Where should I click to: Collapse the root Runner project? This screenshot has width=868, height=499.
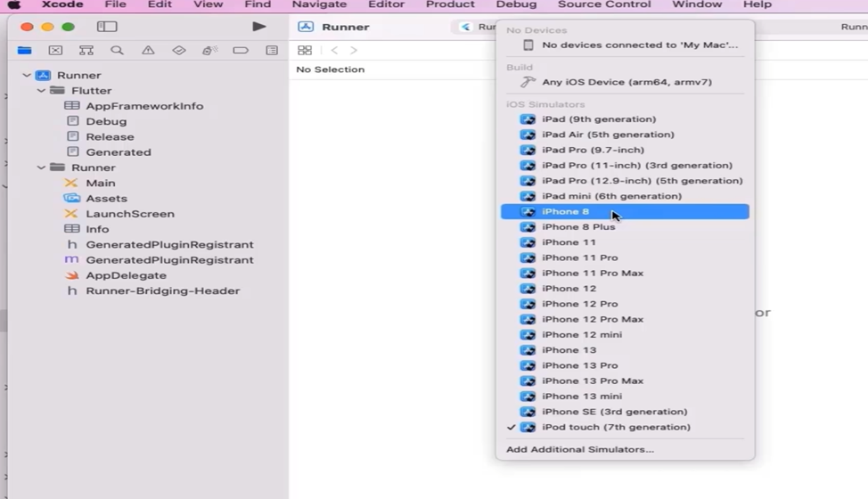(26, 75)
